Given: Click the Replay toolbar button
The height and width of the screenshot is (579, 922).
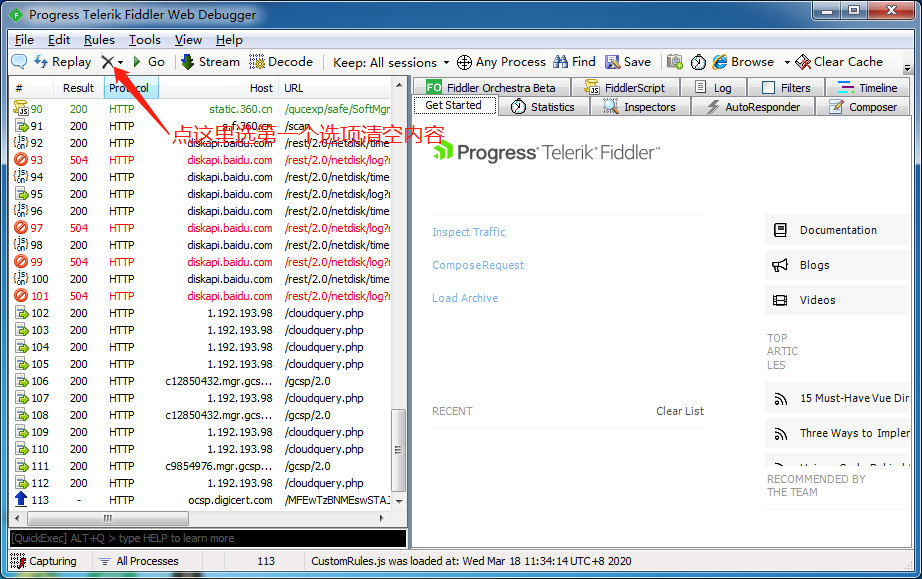Looking at the screenshot, I should [63, 62].
